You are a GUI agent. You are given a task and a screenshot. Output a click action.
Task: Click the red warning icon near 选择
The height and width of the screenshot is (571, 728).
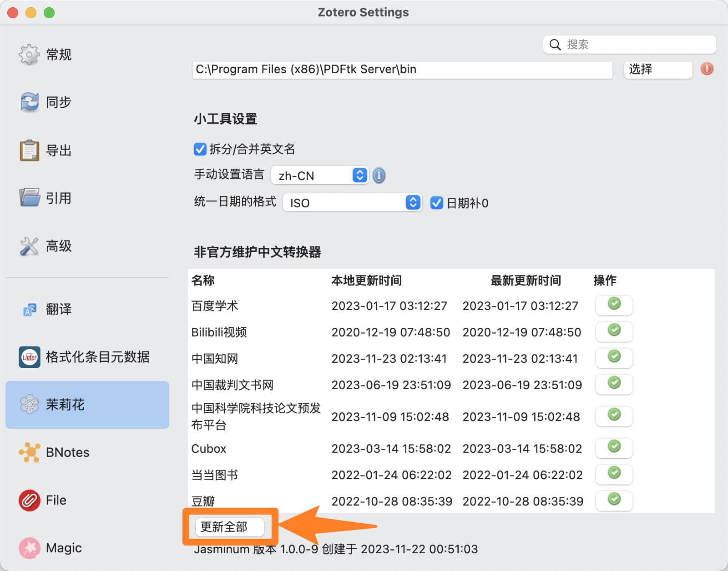coord(707,69)
